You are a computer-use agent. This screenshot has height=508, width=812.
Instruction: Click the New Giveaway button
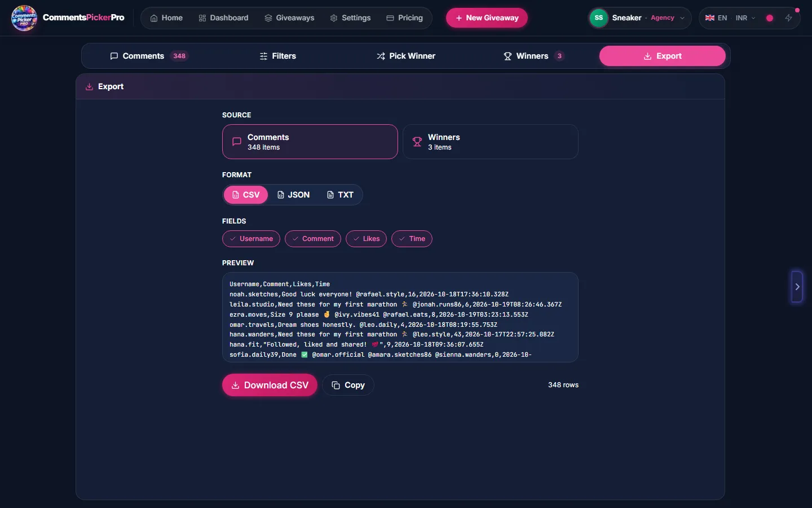pyautogui.click(x=487, y=18)
